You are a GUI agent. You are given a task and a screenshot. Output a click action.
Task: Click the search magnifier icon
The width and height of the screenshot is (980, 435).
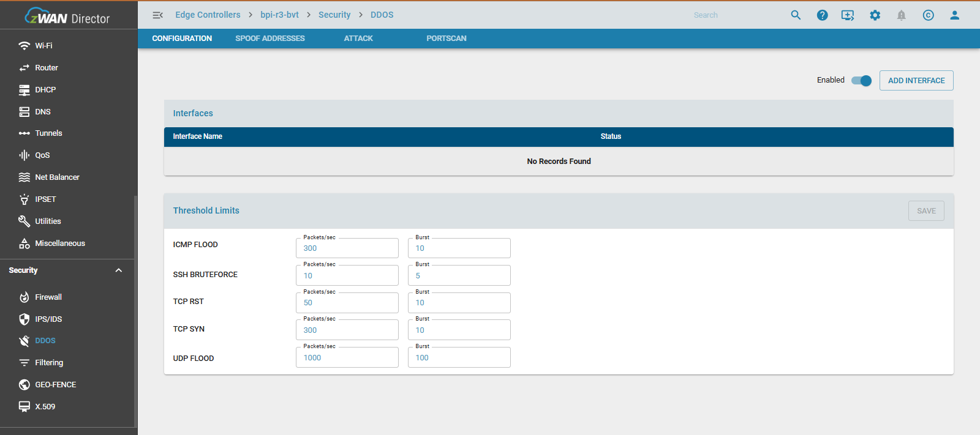point(796,15)
